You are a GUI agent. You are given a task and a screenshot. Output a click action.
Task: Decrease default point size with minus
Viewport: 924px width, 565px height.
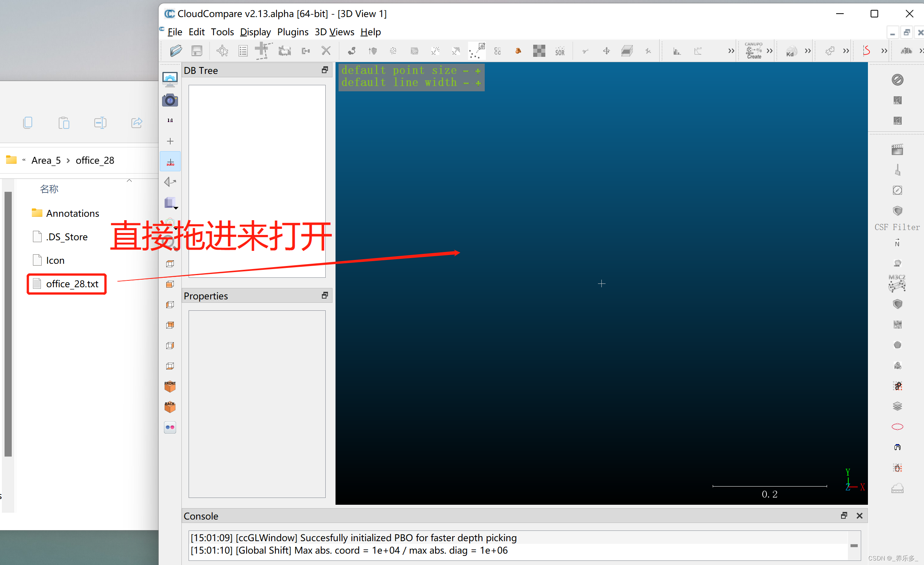[x=466, y=71]
